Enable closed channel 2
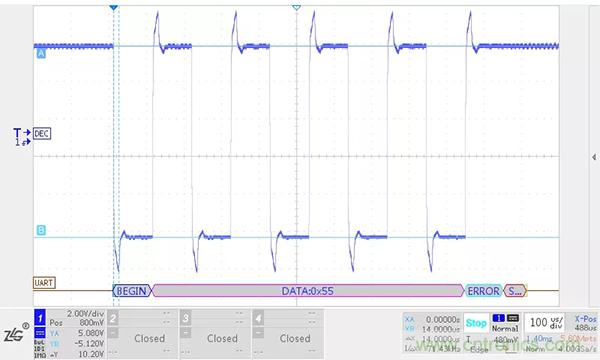This screenshot has width=600, height=360. click(x=142, y=334)
